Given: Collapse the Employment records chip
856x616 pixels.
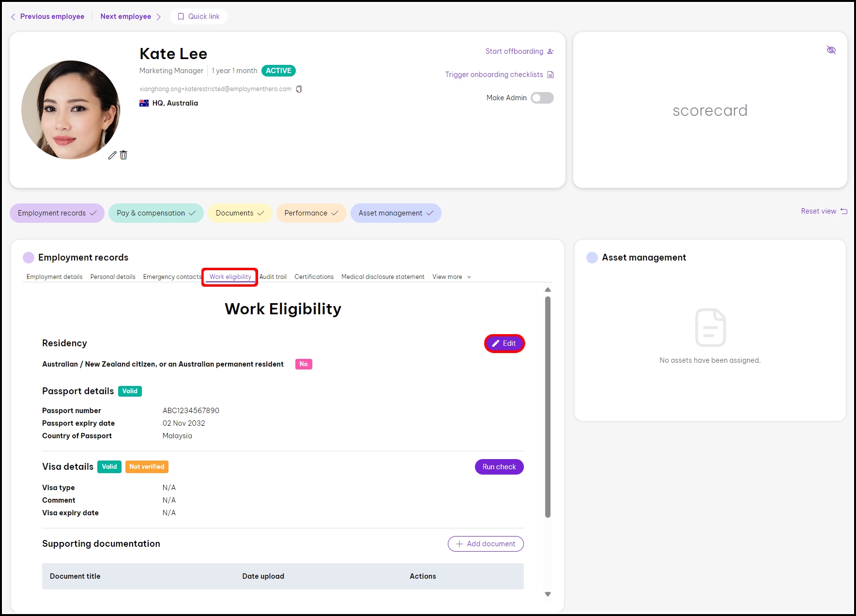Looking at the screenshot, I should click(57, 213).
